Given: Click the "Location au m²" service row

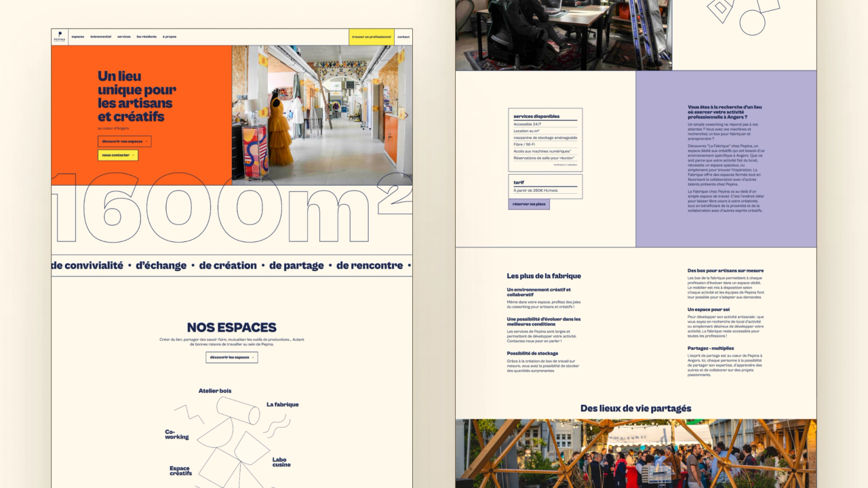Looking at the screenshot, I should pos(545,131).
